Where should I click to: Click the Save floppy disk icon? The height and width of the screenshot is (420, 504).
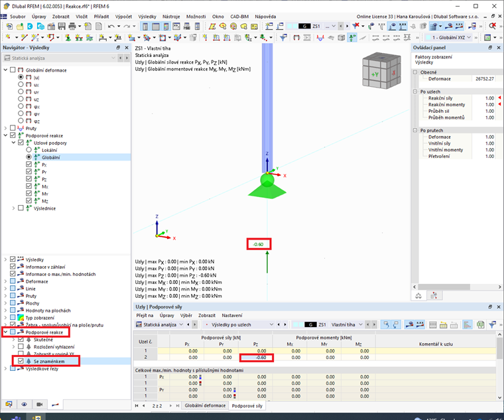coord(62,27)
